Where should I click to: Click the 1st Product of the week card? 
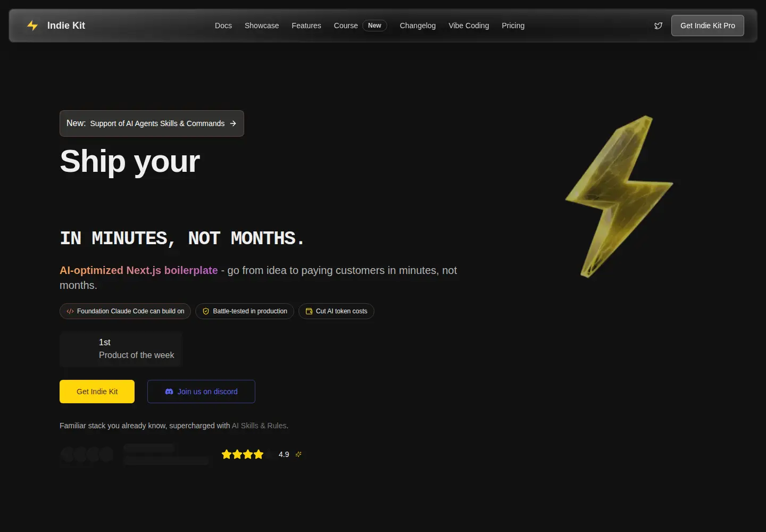click(121, 349)
